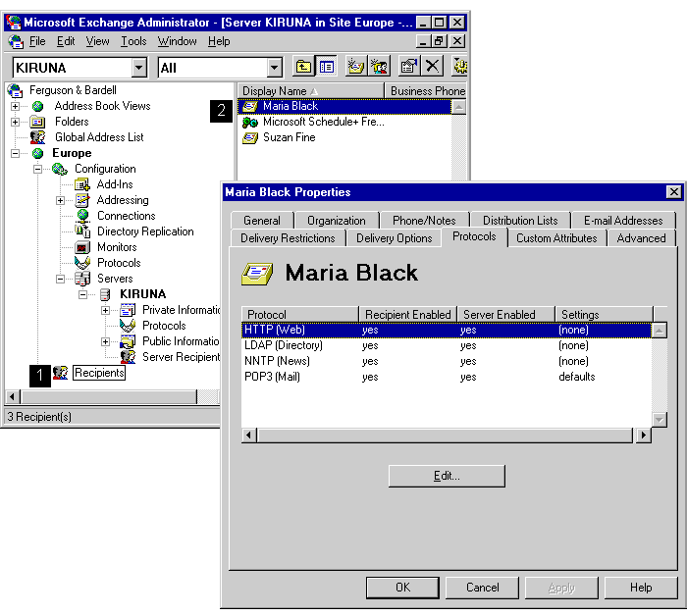The image size is (687, 616).
Task: Open the All recipients view dropdown
Action: coord(274,68)
